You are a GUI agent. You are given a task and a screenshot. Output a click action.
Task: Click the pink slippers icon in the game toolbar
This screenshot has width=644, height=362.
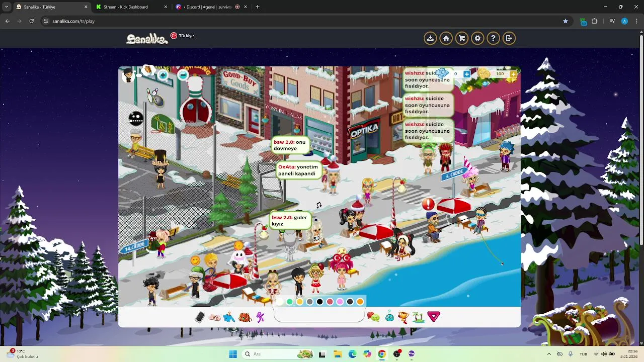(214, 317)
